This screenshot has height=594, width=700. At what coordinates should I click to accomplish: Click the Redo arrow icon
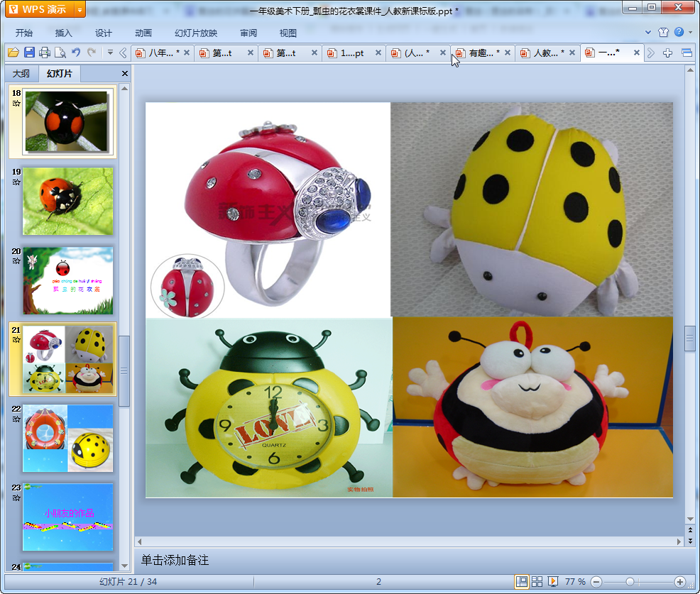tap(92, 53)
